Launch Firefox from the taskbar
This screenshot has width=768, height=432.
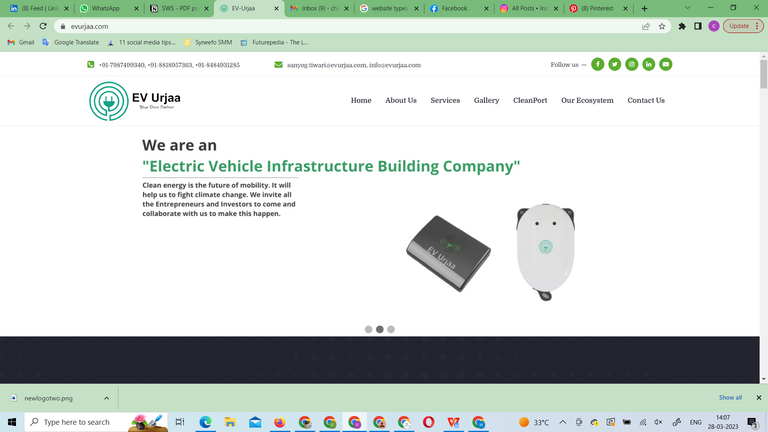[x=280, y=422]
